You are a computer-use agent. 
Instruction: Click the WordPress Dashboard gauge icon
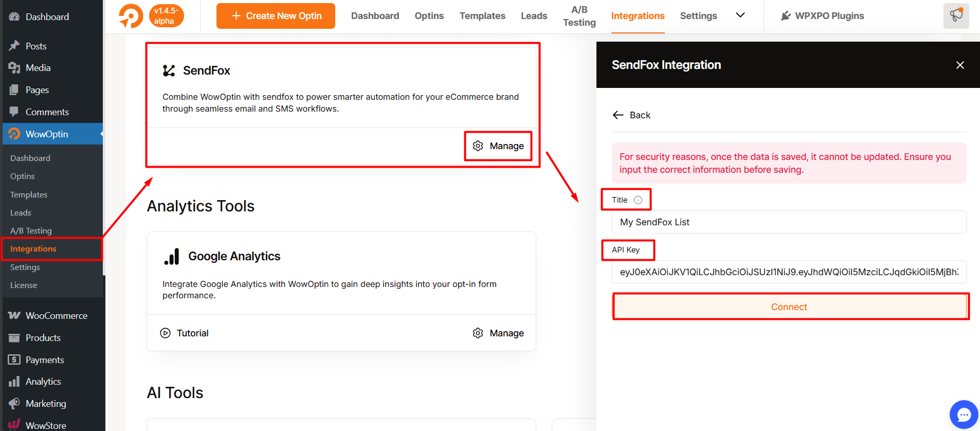point(14,16)
